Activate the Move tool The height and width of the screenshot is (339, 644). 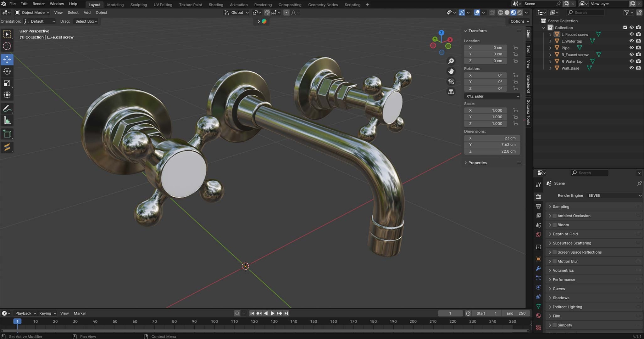[x=7, y=59]
